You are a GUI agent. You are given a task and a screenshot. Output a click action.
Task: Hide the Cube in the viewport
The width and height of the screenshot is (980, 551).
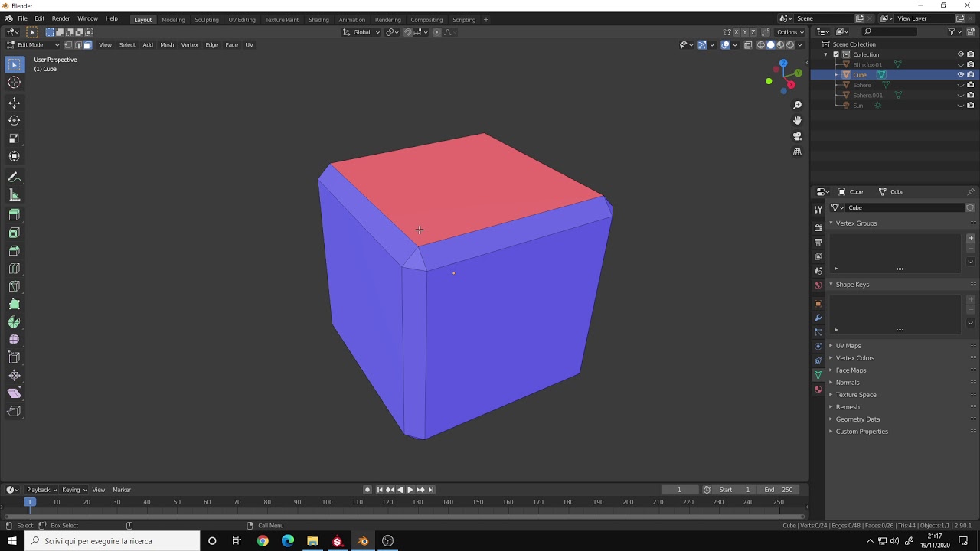pos(960,74)
